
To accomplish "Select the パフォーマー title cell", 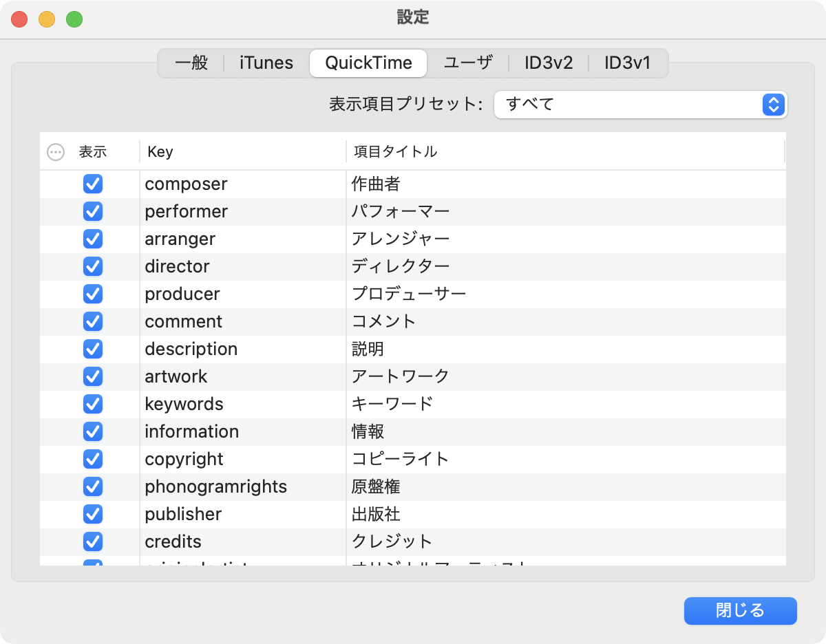I will 566,211.
